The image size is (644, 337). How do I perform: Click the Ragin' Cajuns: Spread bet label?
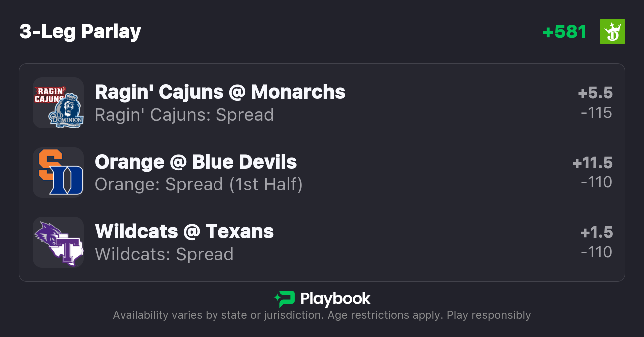click(184, 115)
